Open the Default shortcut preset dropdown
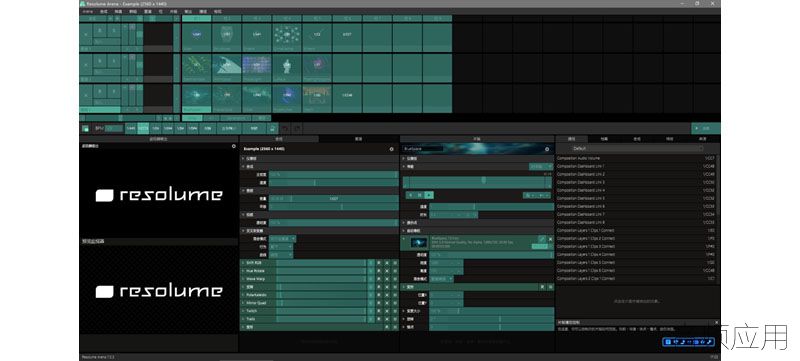 pyautogui.click(x=637, y=148)
